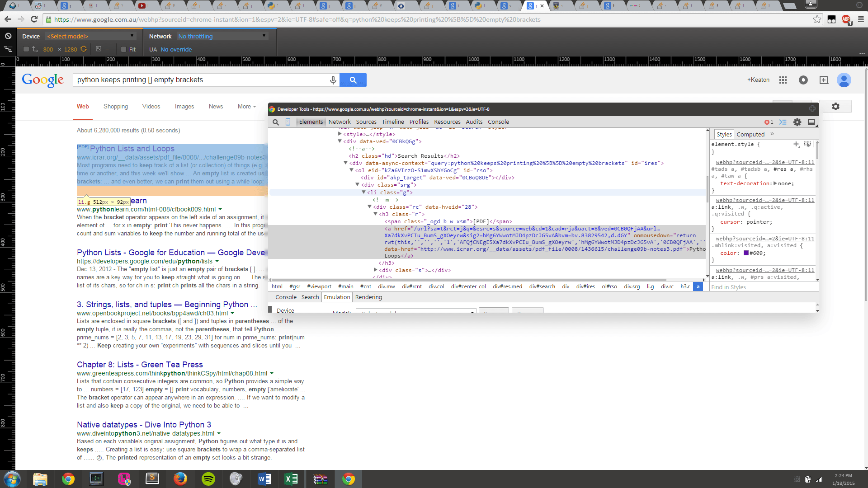Toggle device mode phone icon in DevTools
868x488 pixels.
[x=288, y=122]
